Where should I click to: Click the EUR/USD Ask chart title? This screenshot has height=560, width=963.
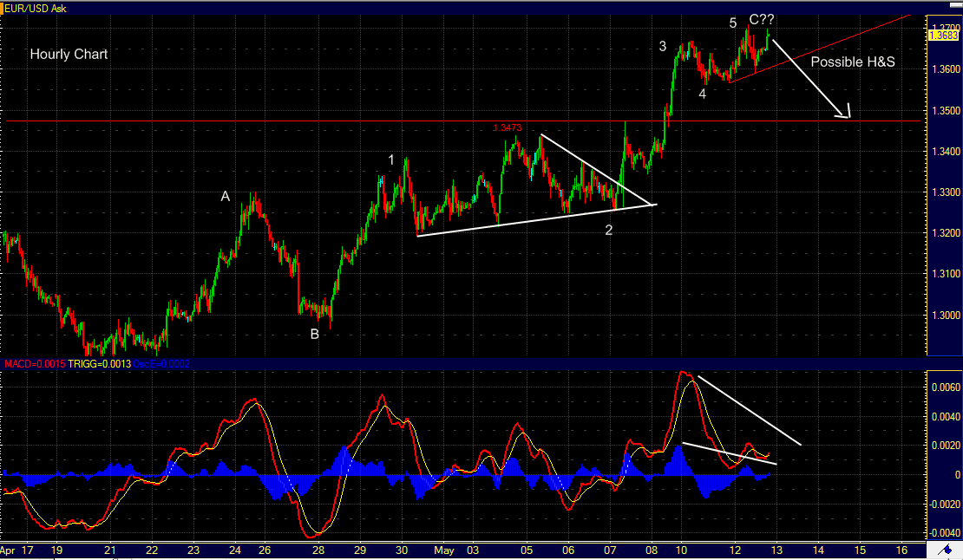[35, 9]
